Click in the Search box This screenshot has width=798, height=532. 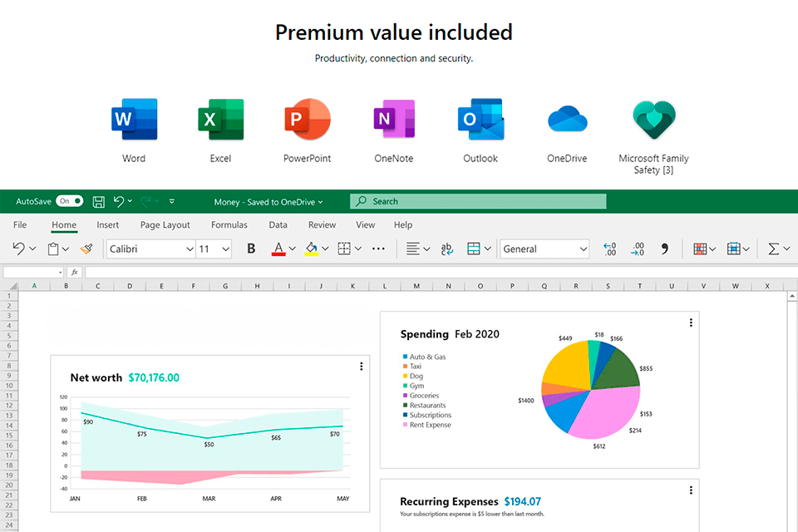[478, 201]
